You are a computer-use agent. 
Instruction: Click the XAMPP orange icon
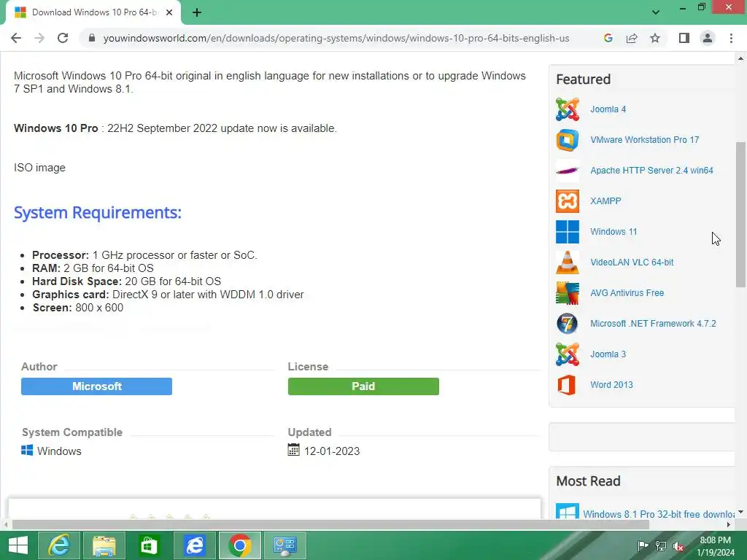click(568, 201)
